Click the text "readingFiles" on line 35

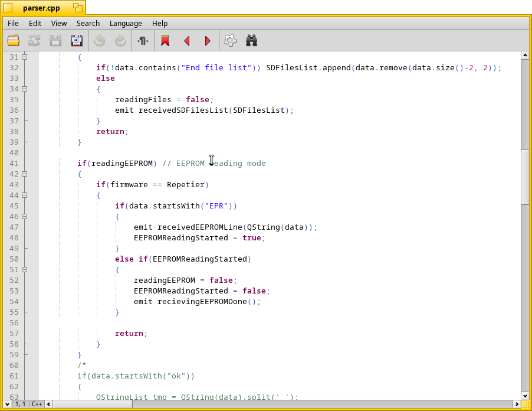[143, 100]
